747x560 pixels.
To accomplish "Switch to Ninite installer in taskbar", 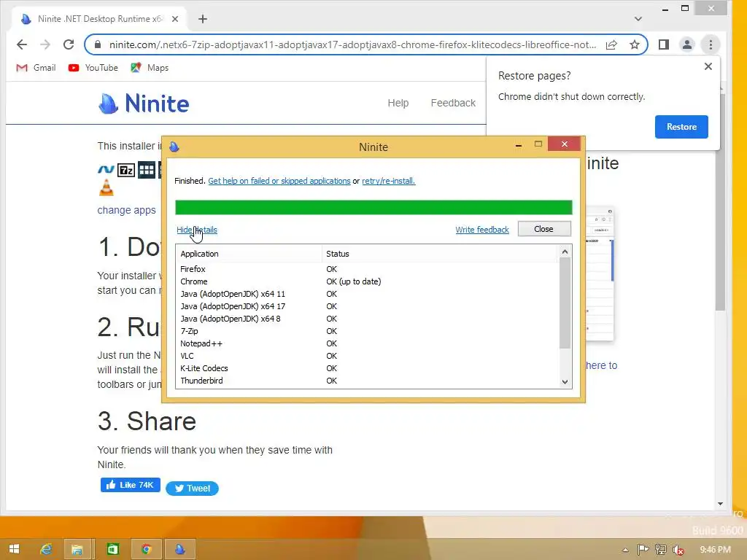I will (x=180, y=549).
